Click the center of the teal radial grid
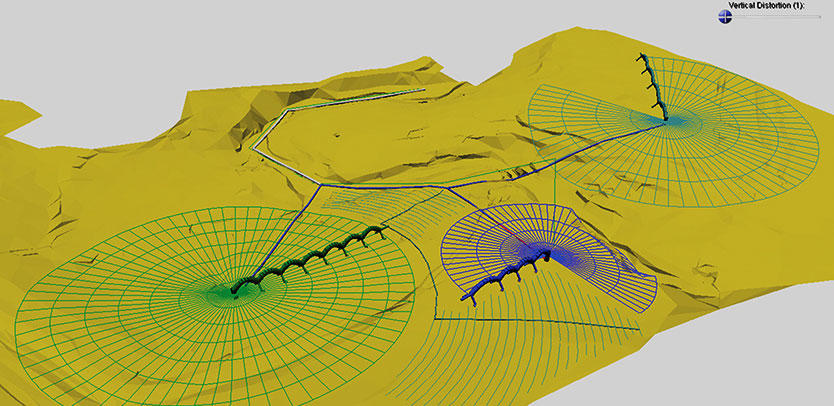Viewport: 834px width, 406px height. click(666, 122)
